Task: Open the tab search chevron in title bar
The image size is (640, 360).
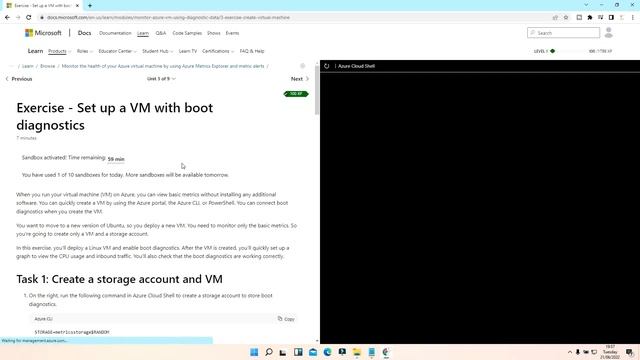Action: click(x=586, y=5)
